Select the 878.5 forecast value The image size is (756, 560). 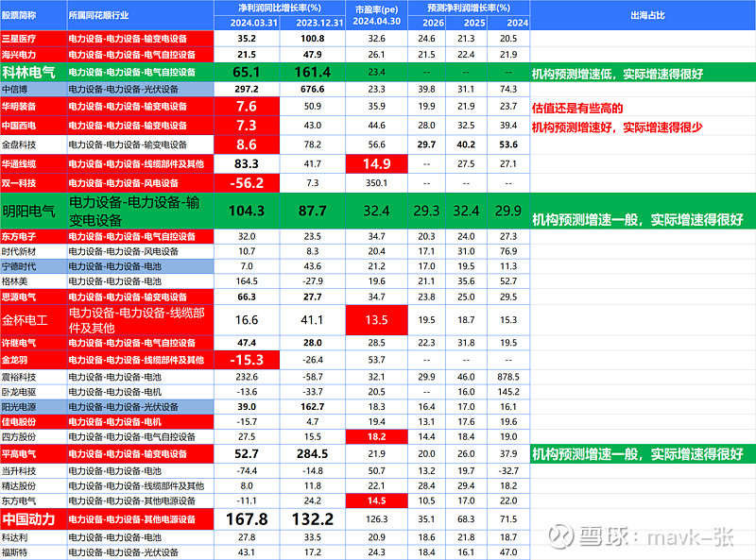pos(508,377)
